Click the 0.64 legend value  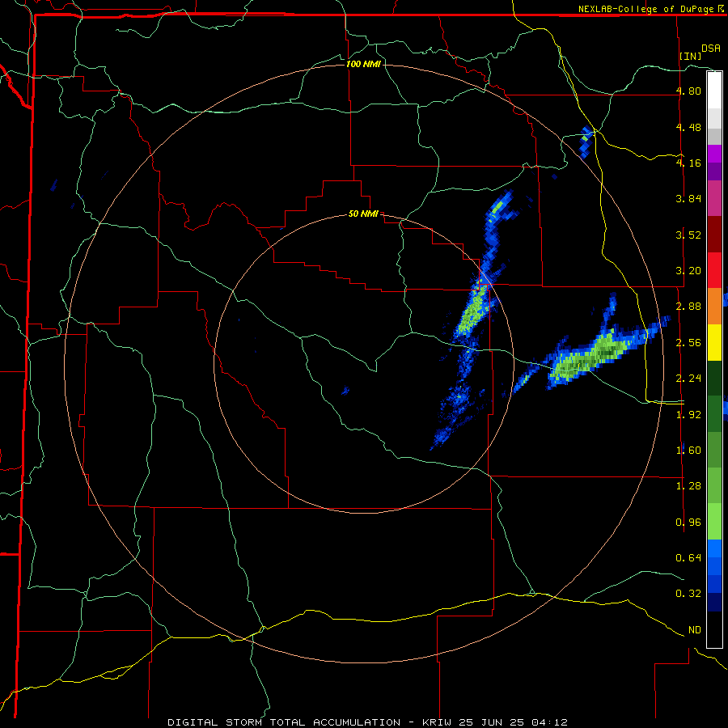688,558
